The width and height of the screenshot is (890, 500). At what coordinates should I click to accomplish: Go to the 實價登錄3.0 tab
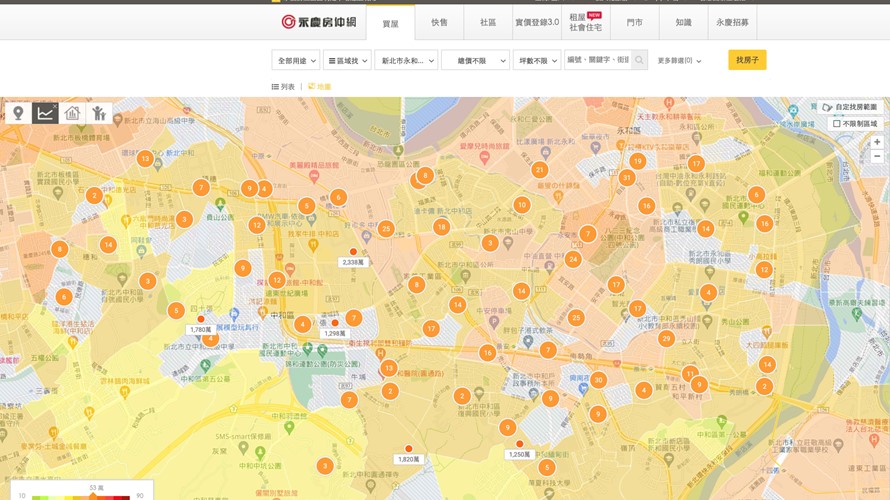click(x=537, y=22)
